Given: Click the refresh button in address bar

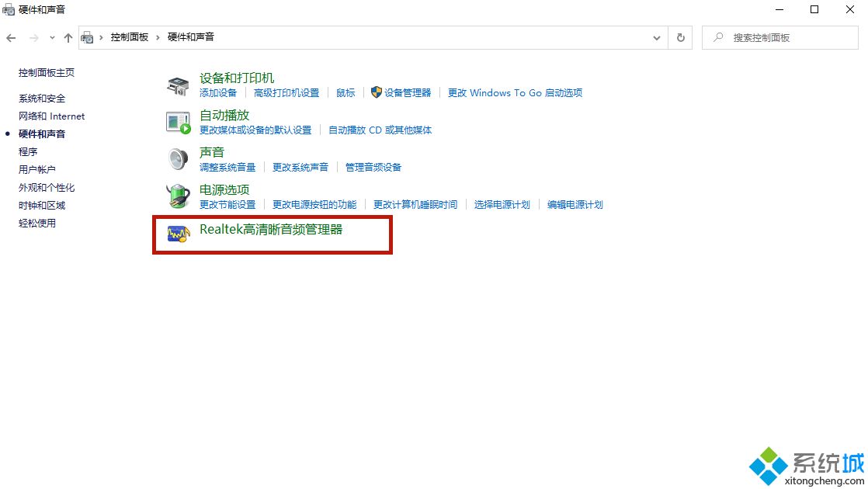Looking at the screenshot, I should tap(681, 37).
